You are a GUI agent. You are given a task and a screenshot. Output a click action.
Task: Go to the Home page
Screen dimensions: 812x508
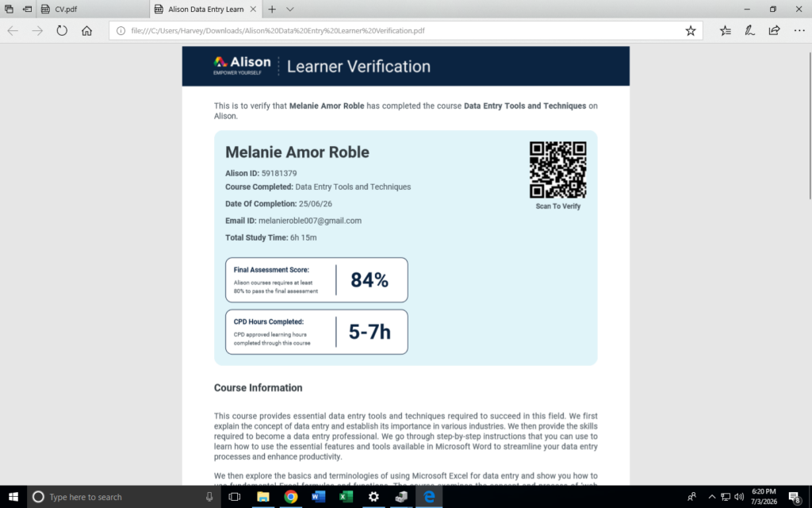[86, 31]
